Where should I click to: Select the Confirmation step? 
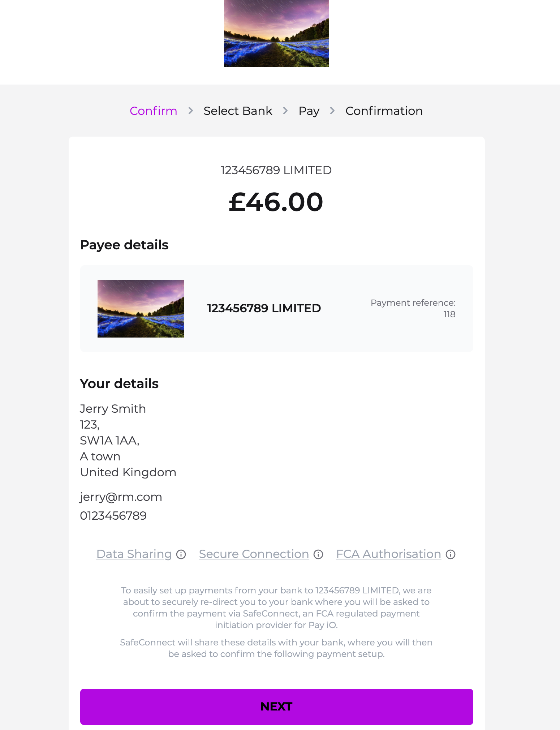click(x=384, y=111)
